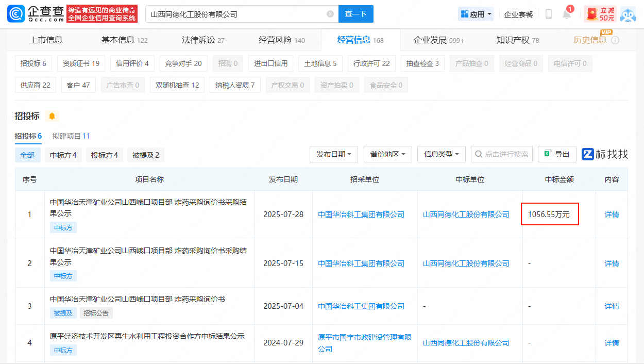
Task: Filter by 中标方 4
Action: pyautogui.click(x=63, y=155)
